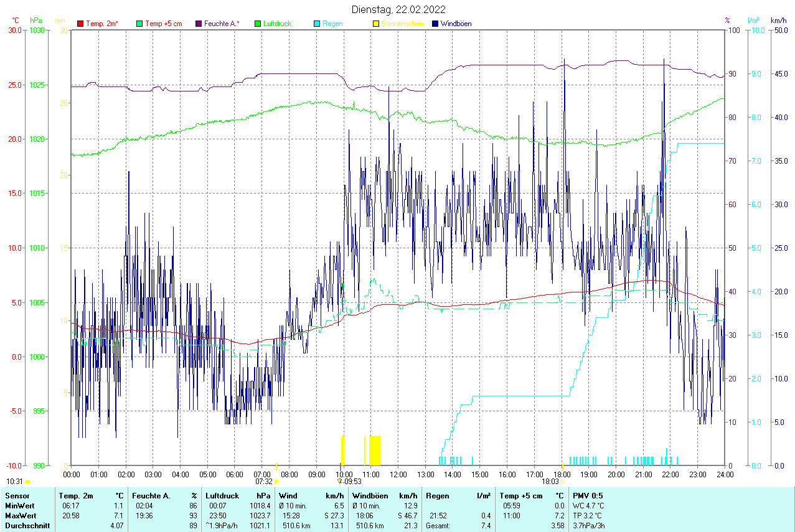Click the 'Feuchte A.' column header in the table
795x532 pixels.
[x=150, y=496]
